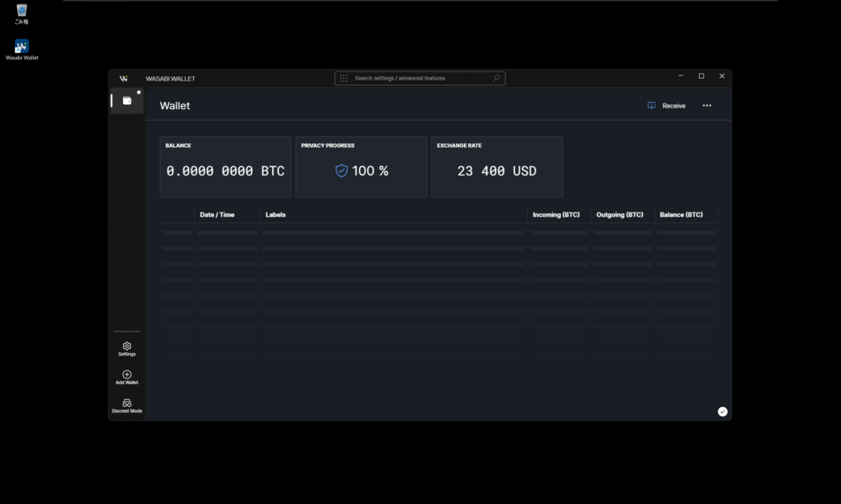
Task: Click the 23 400 USD exchange rate
Action: point(497,171)
